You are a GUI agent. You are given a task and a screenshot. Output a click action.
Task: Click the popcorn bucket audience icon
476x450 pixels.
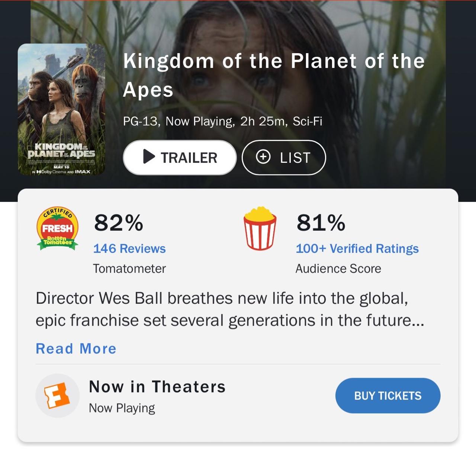[260, 228]
